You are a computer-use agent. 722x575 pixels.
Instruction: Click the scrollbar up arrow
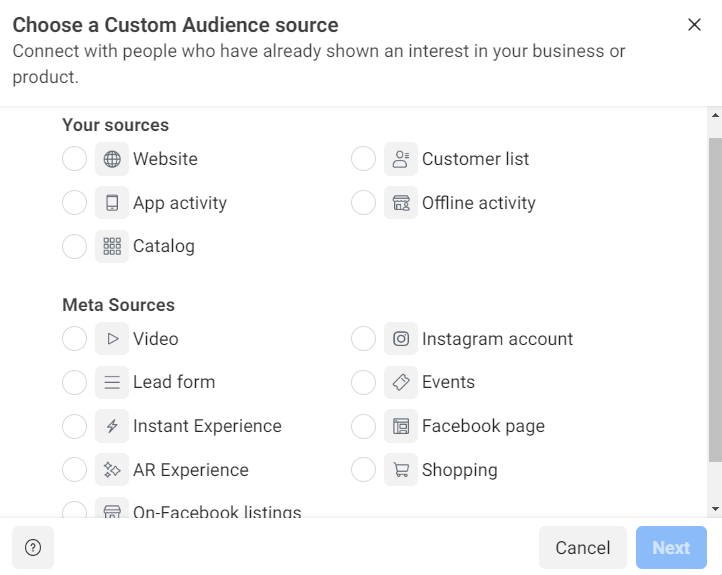point(715,116)
